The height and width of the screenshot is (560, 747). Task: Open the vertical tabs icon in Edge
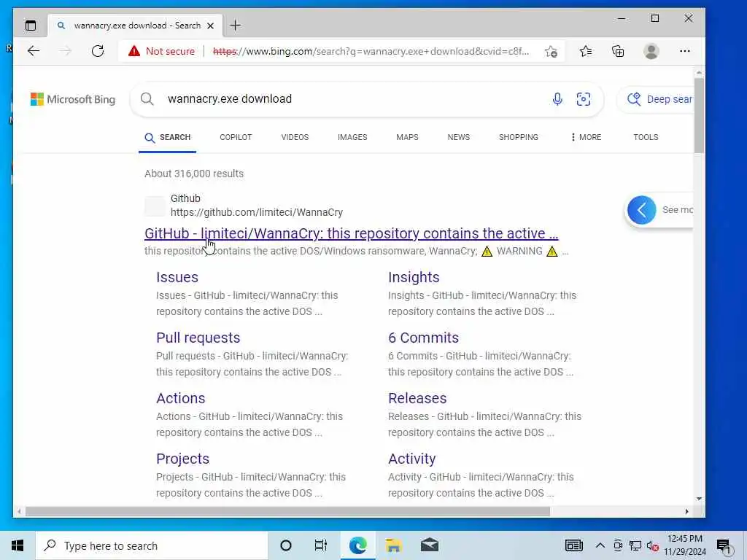(31, 26)
